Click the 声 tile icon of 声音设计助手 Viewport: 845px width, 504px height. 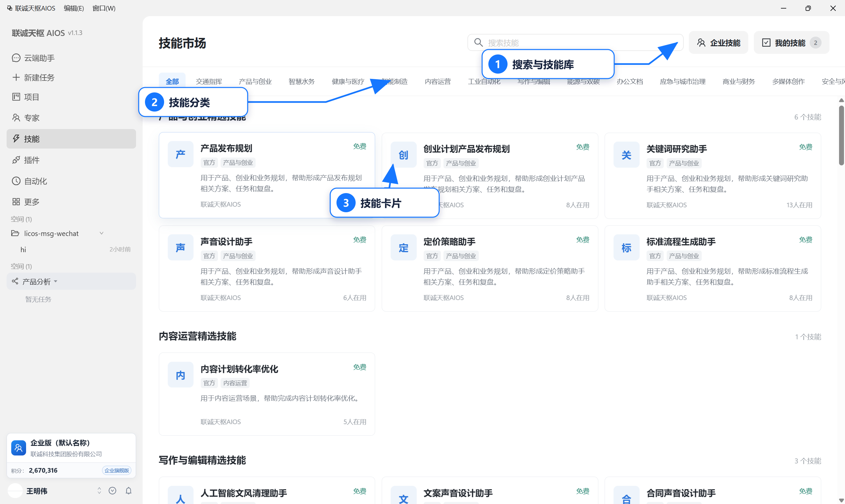coord(180,248)
